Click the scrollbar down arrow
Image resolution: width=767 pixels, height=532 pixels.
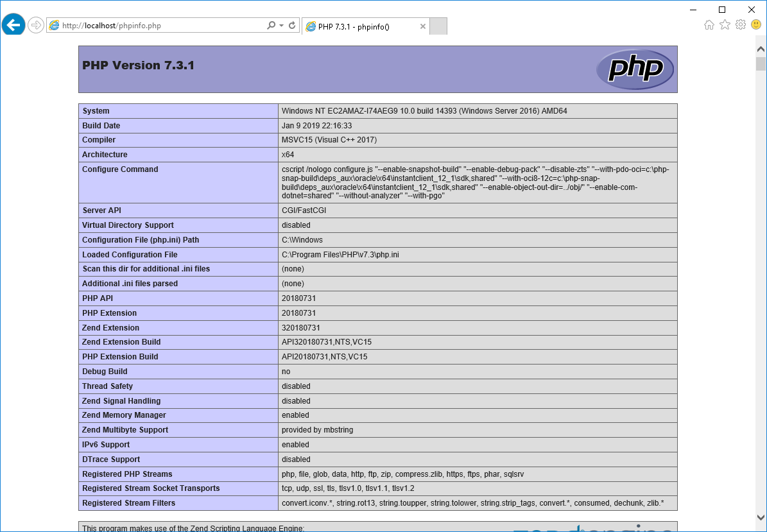pos(761,517)
